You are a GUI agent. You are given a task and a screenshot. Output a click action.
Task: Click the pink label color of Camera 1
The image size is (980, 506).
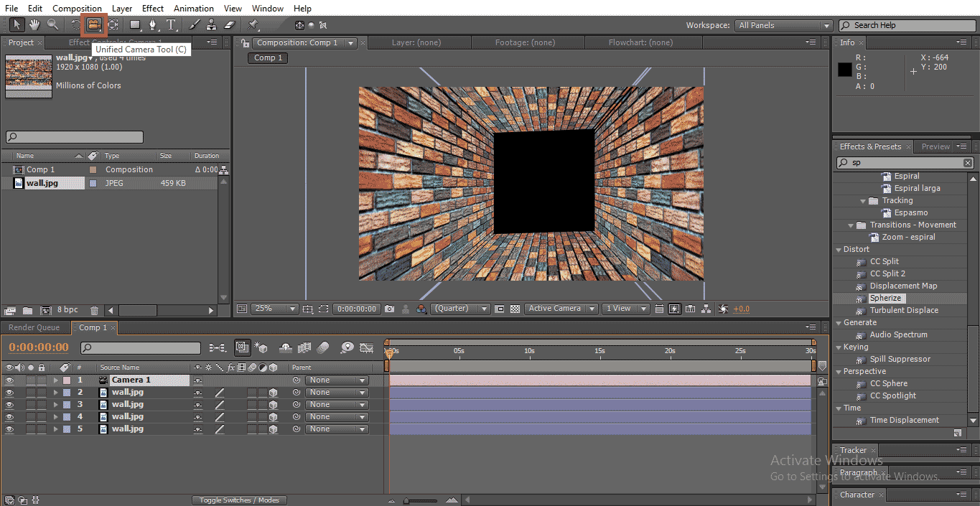click(67, 380)
